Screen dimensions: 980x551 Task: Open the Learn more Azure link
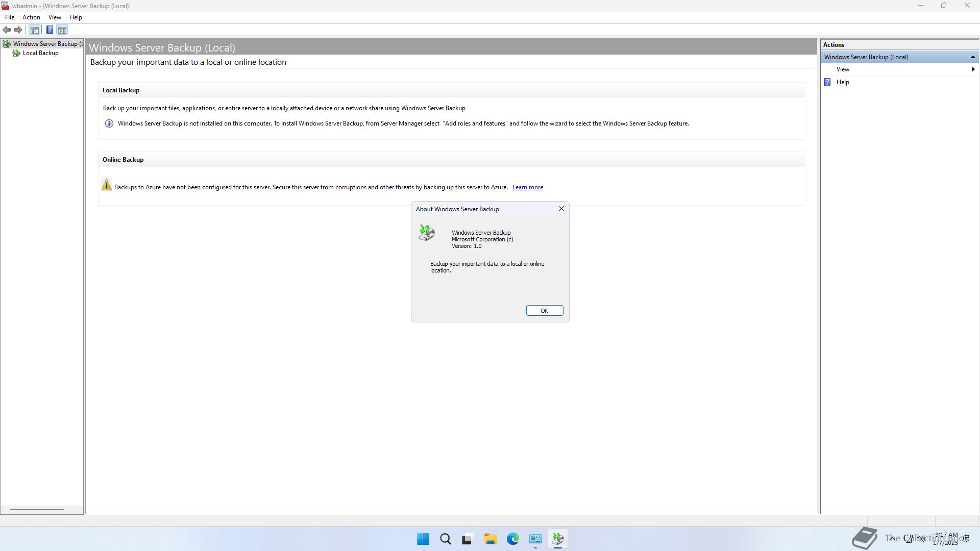point(527,187)
